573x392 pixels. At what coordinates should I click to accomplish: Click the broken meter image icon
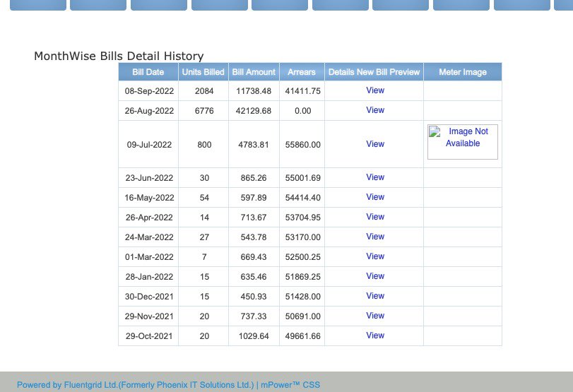point(435,131)
